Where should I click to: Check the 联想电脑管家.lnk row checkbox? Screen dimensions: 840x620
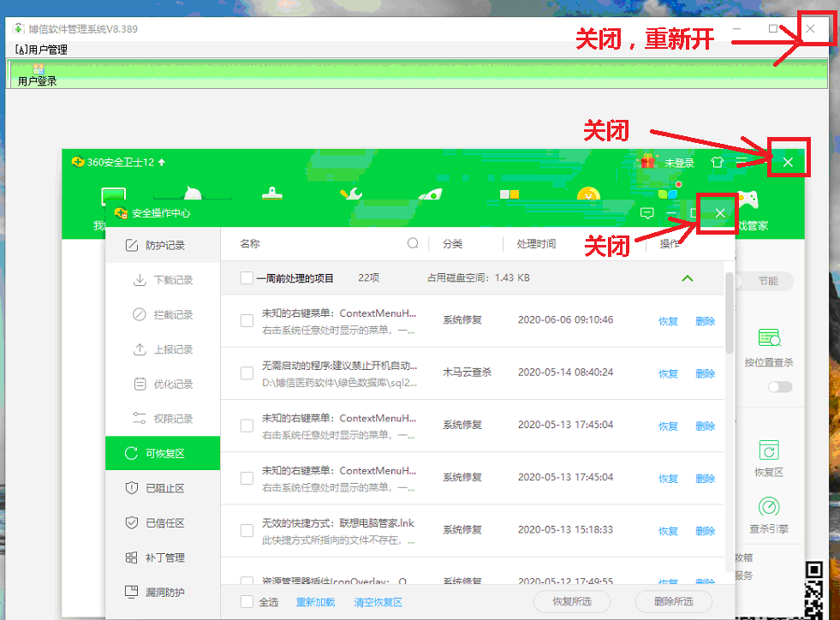point(247,530)
